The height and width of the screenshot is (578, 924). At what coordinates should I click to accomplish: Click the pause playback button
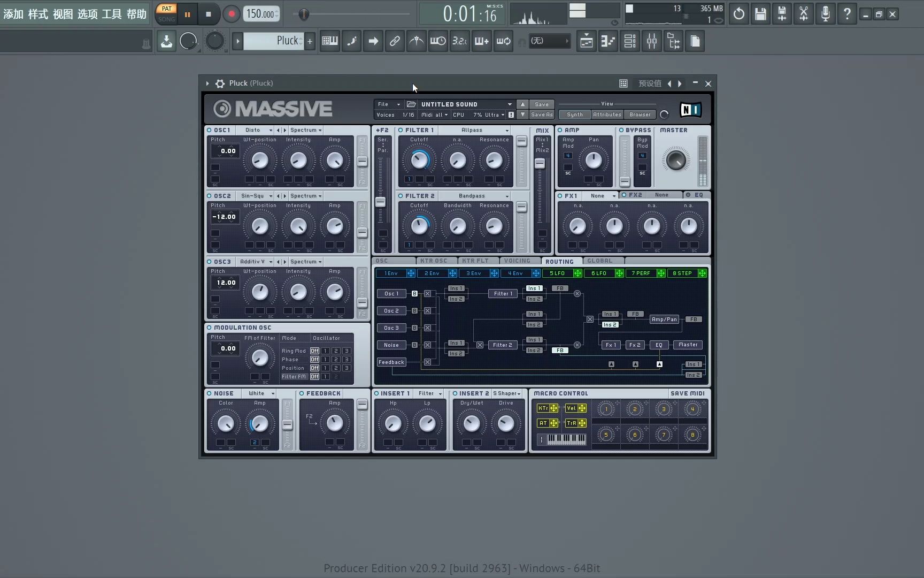point(187,14)
